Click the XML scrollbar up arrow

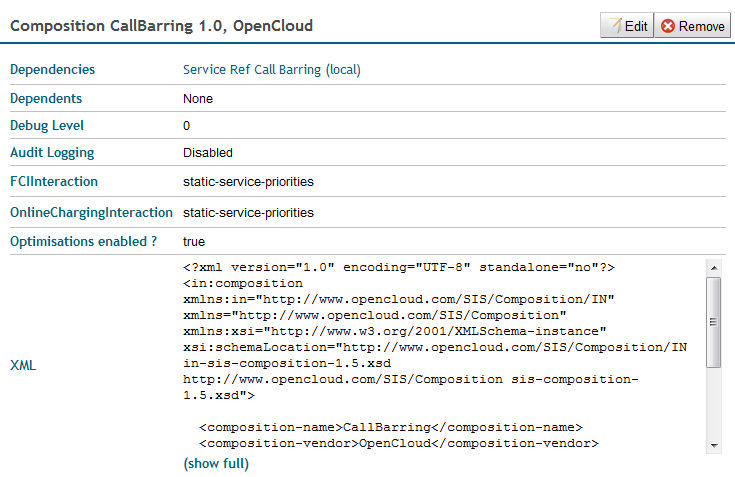click(x=713, y=267)
